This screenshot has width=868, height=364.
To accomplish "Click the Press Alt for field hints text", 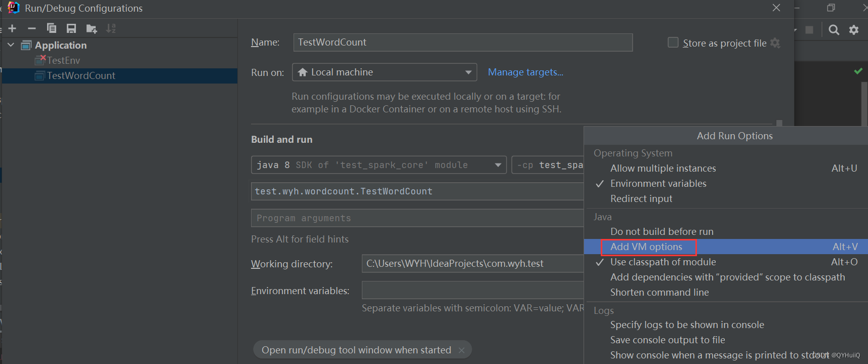I will click(300, 239).
